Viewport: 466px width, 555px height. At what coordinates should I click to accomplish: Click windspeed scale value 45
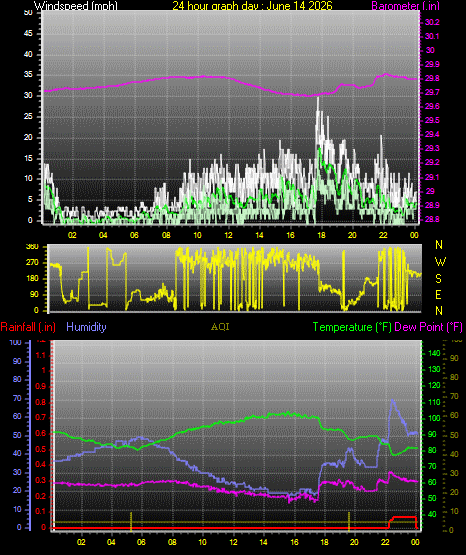click(28, 34)
